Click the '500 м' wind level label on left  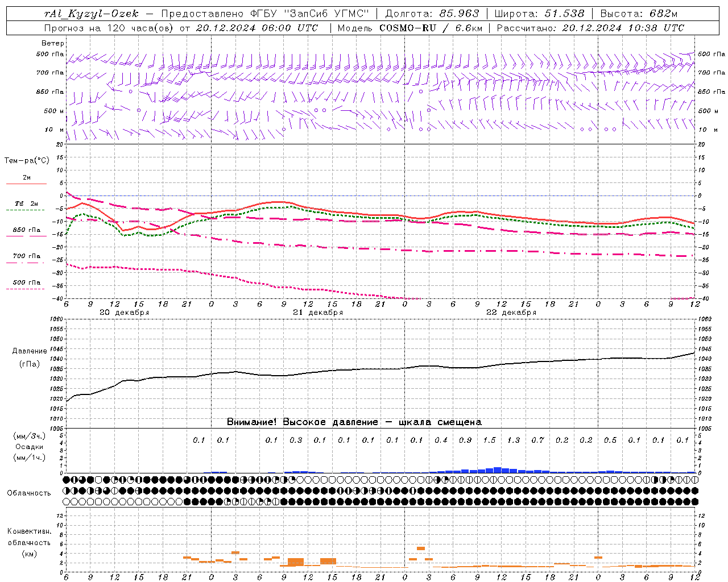(54, 111)
